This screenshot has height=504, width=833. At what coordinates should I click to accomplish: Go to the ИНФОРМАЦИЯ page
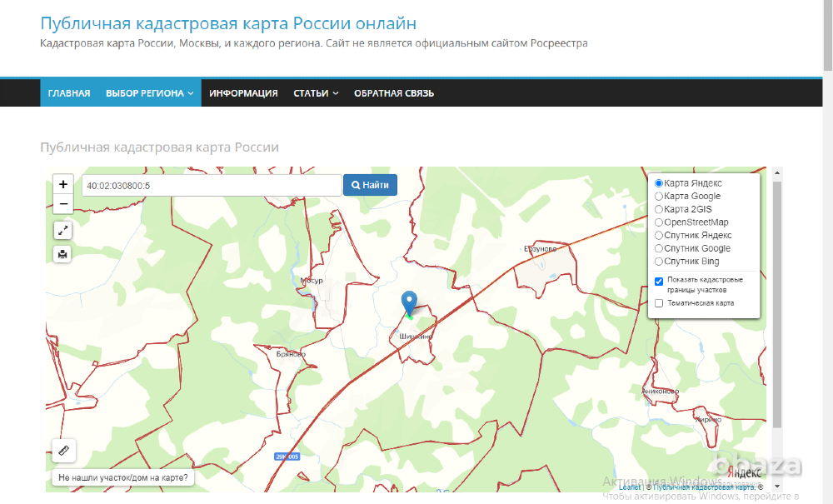243,92
